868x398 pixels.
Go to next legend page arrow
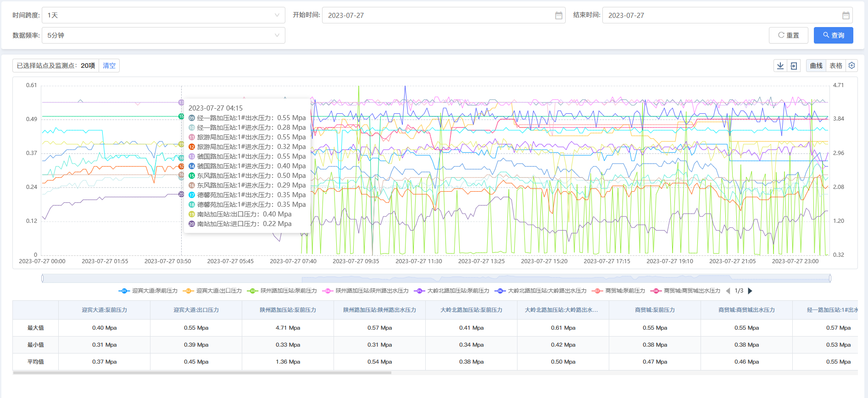click(750, 291)
